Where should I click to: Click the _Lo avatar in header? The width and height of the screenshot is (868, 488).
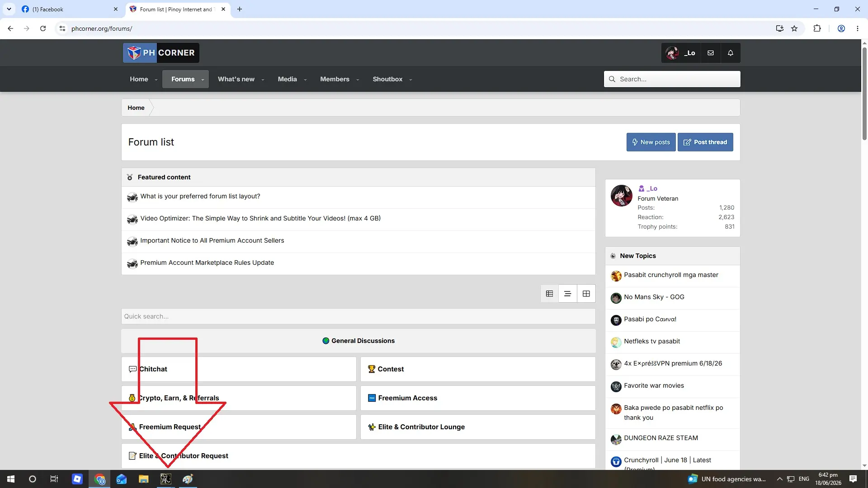(x=672, y=53)
